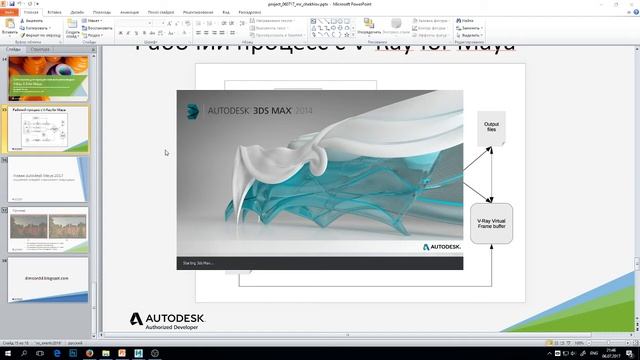This screenshot has height=360, width=640.
Task: Open File Explorer from taskbar
Action: point(106,353)
